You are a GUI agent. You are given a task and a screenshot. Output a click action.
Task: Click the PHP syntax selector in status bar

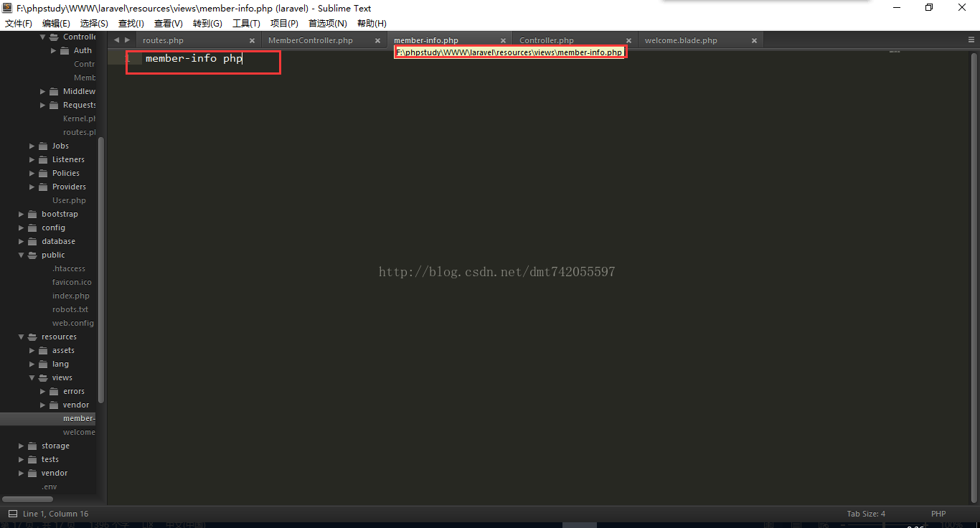[938, 514]
